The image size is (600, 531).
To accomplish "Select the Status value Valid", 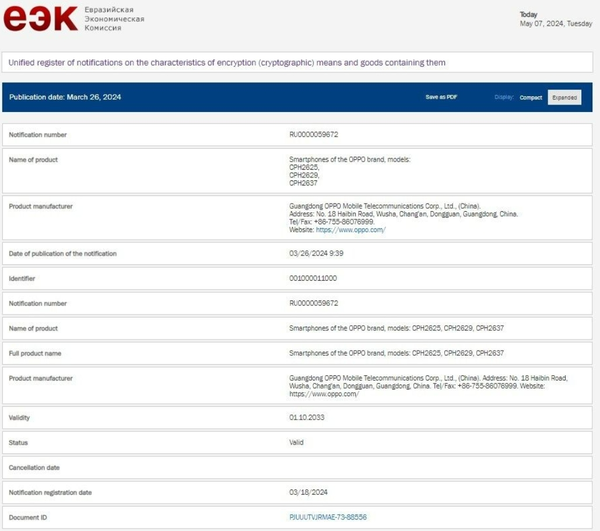I will 296,443.
